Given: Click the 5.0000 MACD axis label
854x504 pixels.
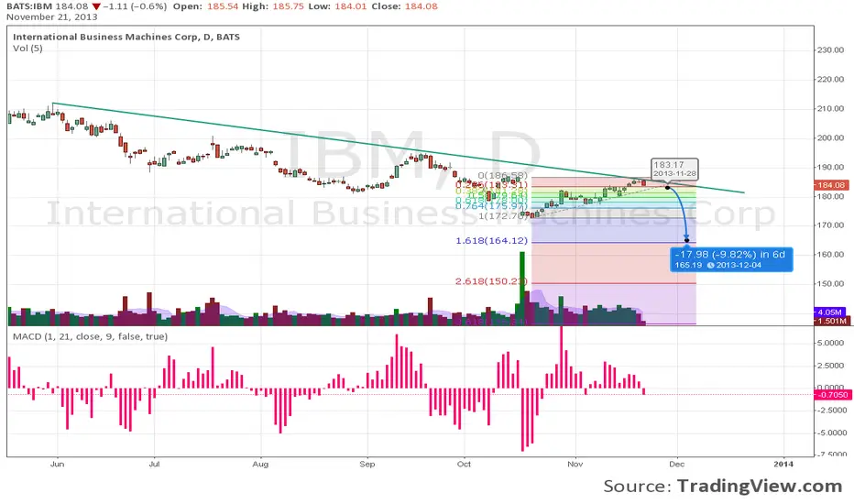Looking at the screenshot, I should tap(832, 343).
